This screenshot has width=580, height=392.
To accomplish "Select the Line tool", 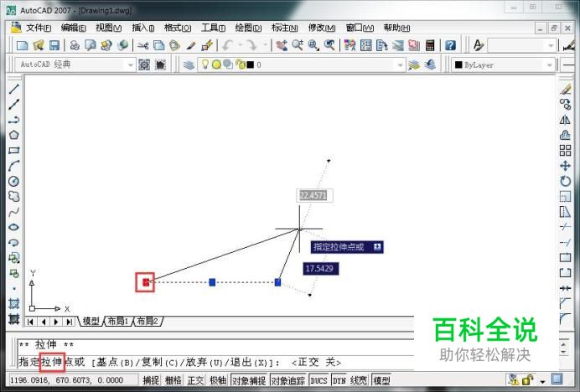I will [x=14, y=89].
